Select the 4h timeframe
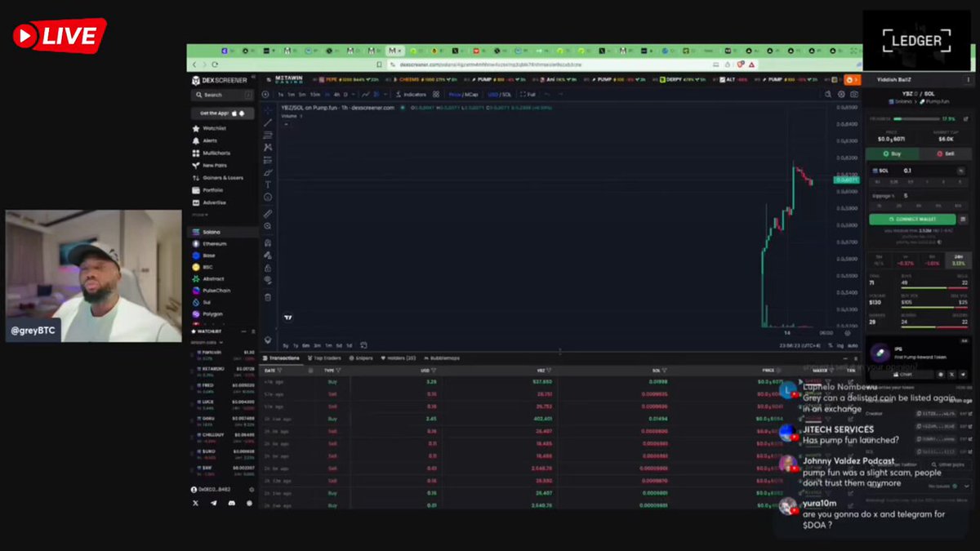 [x=336, y=95]
